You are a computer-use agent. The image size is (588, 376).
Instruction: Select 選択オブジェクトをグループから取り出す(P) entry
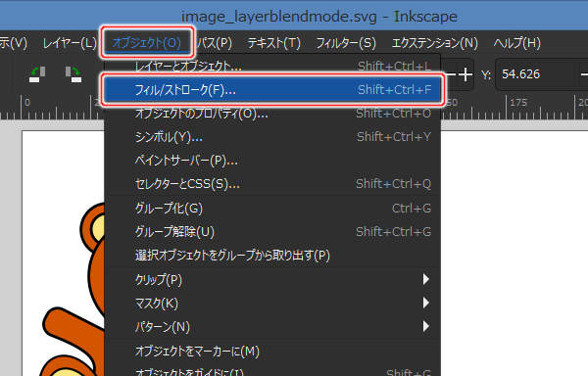(x=272, y=256)
